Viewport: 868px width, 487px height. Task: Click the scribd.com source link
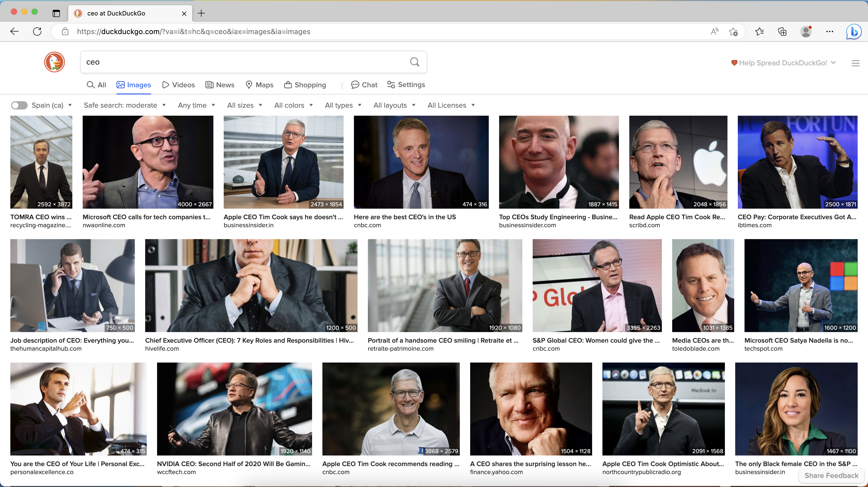coord(645,225)
